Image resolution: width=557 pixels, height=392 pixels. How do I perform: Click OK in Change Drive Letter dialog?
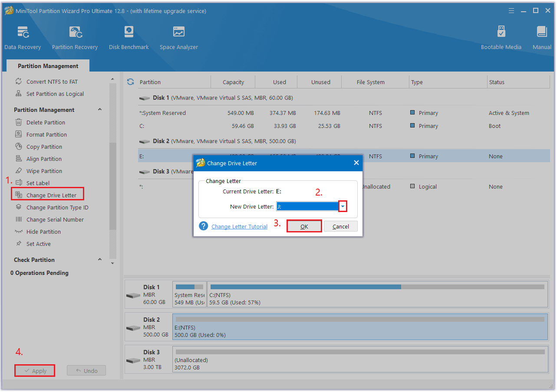point(304,226)
